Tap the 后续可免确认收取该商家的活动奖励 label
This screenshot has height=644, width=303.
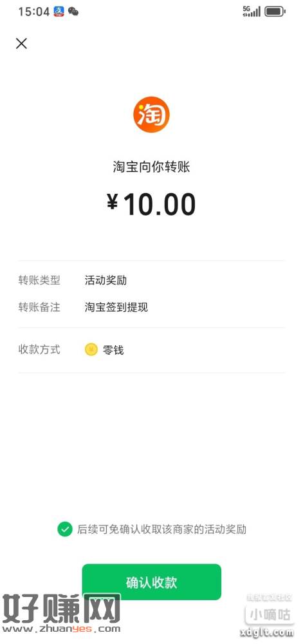pos(162,529)
